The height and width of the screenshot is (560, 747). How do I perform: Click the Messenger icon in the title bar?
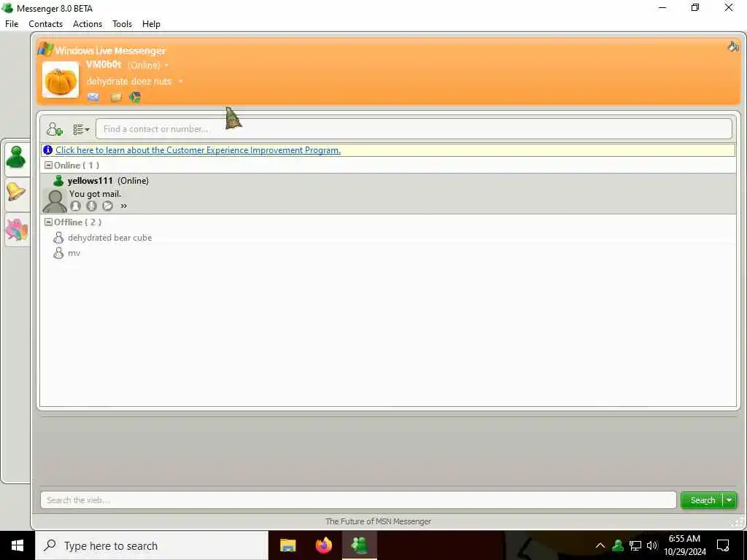(x=7, y=8)
